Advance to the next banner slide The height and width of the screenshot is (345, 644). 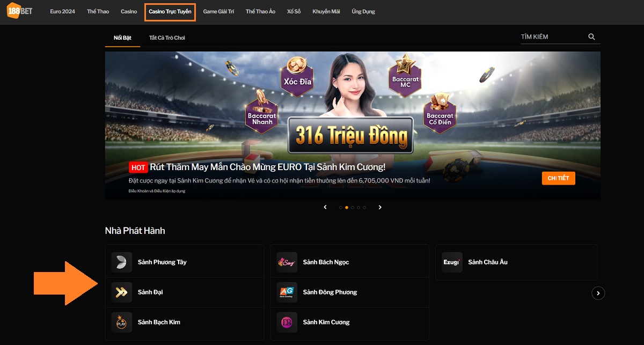click(x=380, y=207)
